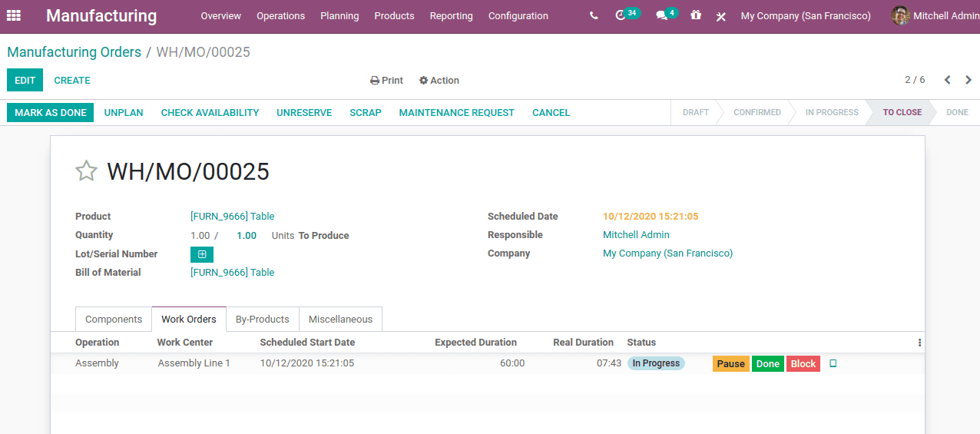Image resolution: width=980 pixels, height=434 pixels.
Task: Click the UNPLAN button
Action: (124, 113)
